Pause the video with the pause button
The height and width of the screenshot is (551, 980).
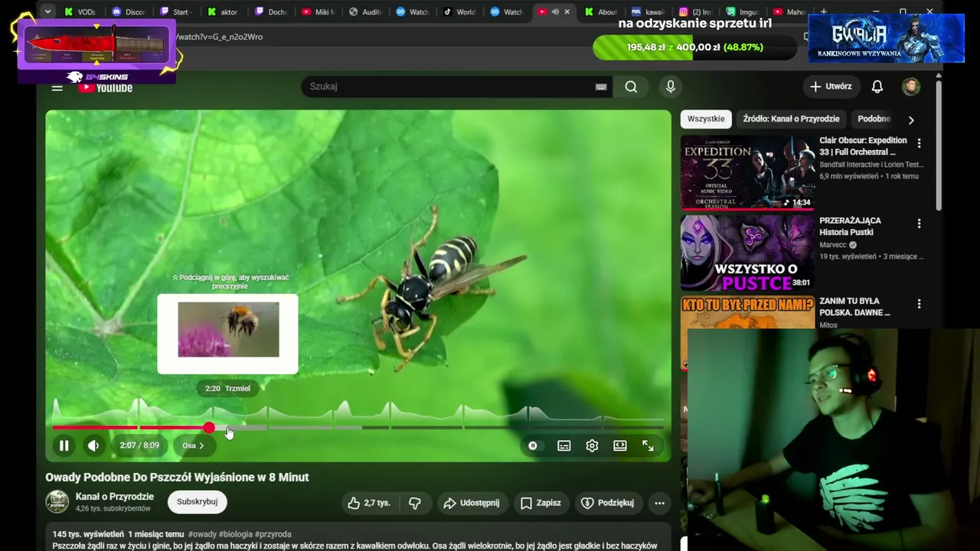(x=64, y=445)
